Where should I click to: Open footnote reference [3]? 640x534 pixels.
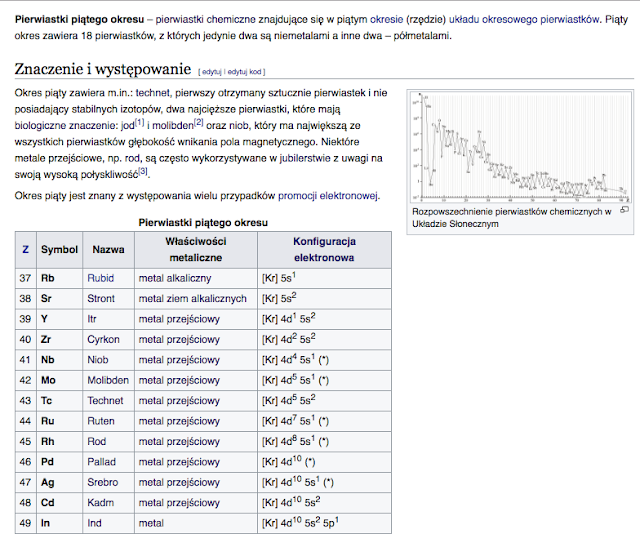(142, 171)
